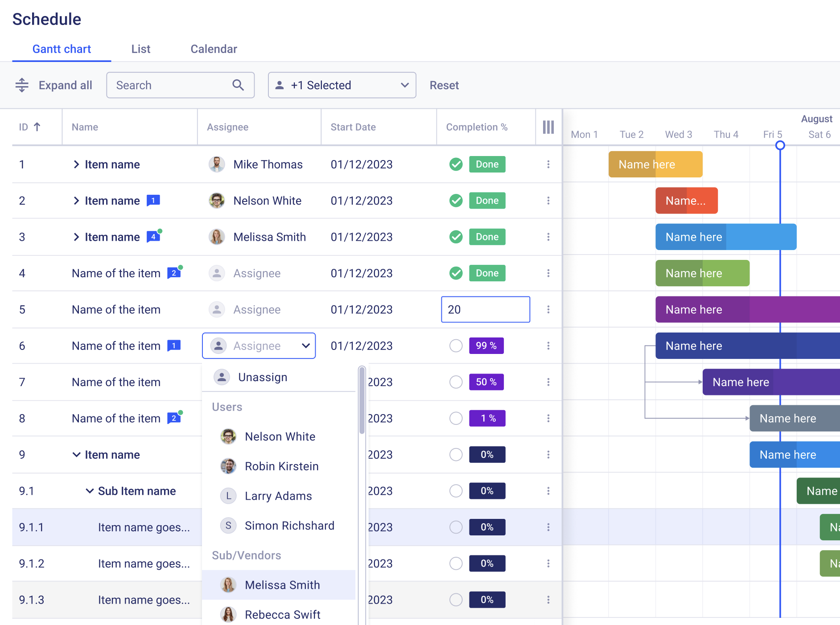Click the Reset filter button
The height and width of the screenshot is (625, 840).
(x=444, y=85)
